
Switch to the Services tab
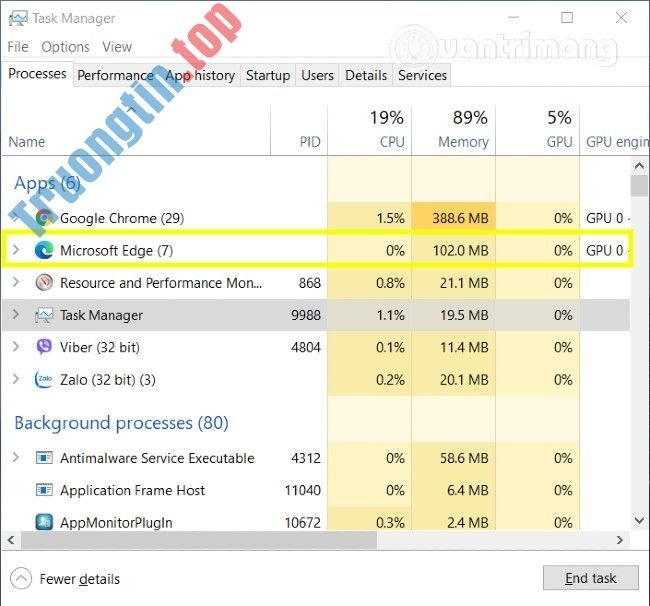pyautogui.click(x=422, y=75)
